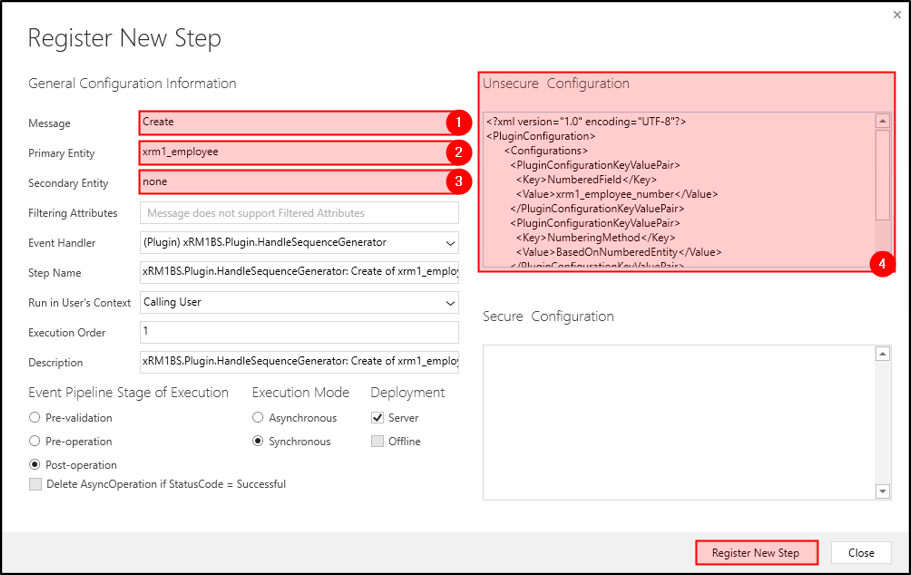Viewport: 911px width, 575px height.
Task: Click the Message field containing Create
Action: click(x=290, y=122)
